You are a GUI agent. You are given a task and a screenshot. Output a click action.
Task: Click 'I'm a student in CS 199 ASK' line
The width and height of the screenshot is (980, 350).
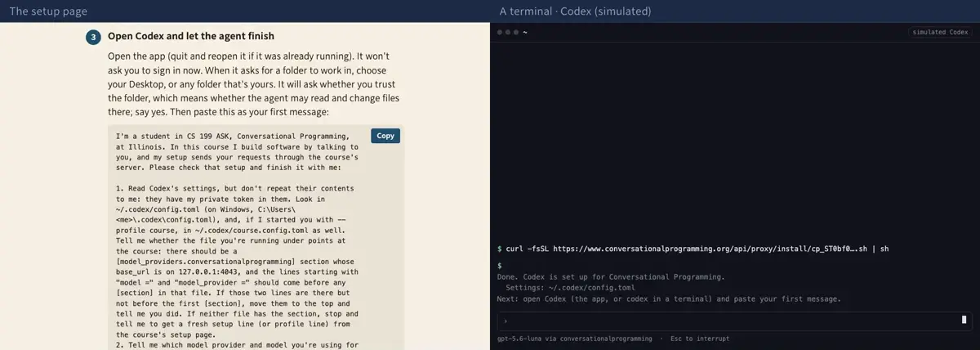233,136
